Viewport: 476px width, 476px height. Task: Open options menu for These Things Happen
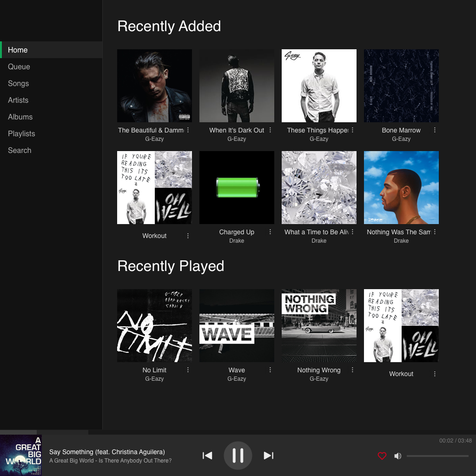point(352,130)
